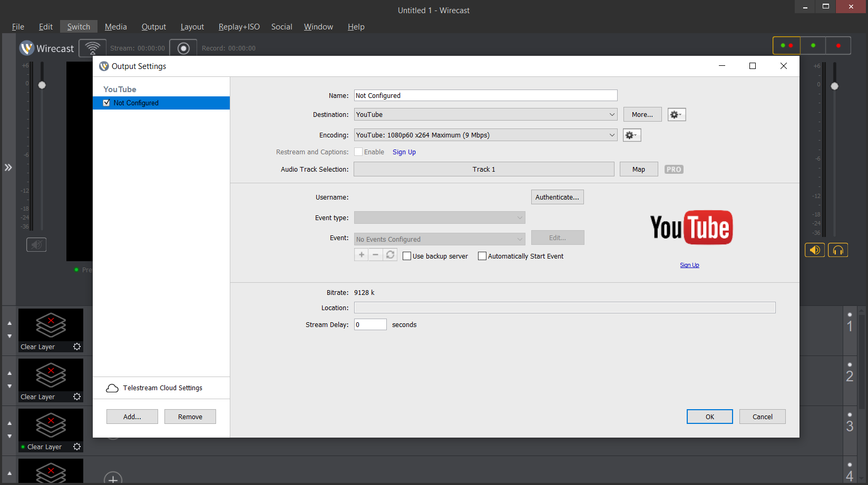
Task: Check Use backup server
Action: pyautogui.click(x=407, y=256)
